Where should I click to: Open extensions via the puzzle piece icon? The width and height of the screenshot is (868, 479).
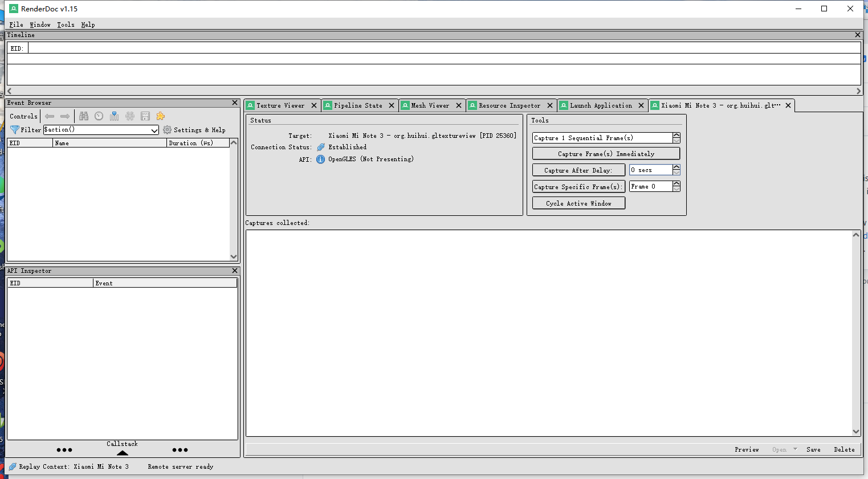[x=160, y=116]
